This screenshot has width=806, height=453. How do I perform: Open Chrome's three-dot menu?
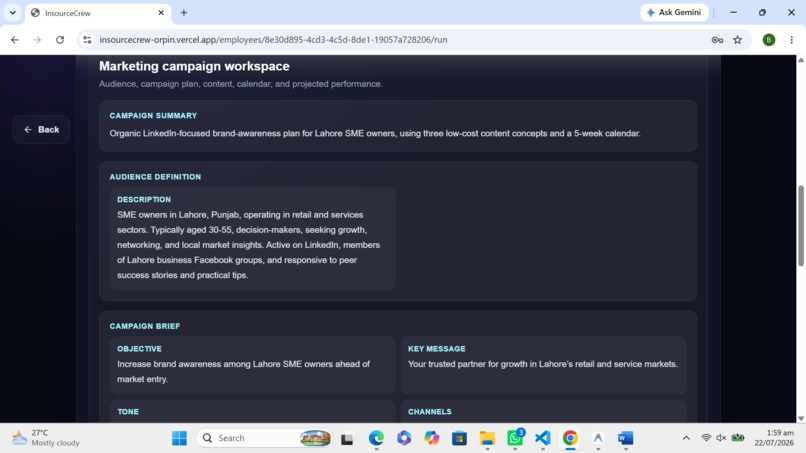point(792,40)
